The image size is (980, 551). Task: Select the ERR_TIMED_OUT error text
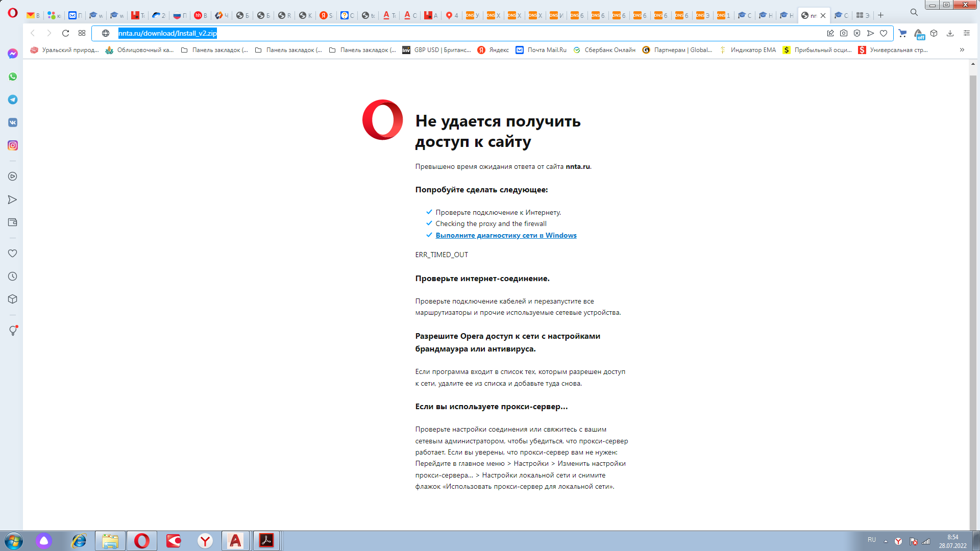pos(442,255)
